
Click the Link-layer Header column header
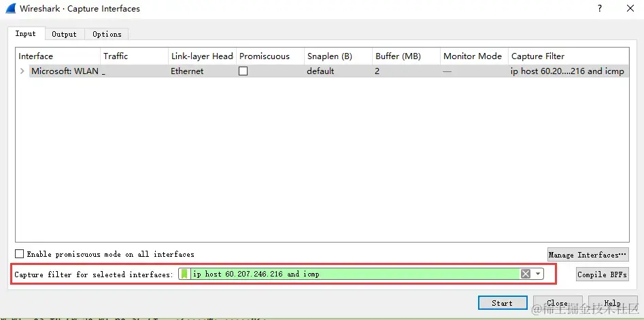202,56
